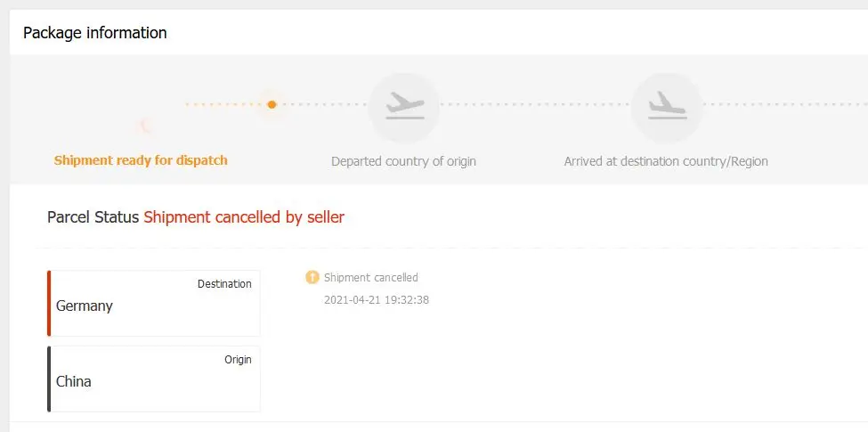Click the small "Destination" label

click(224, 284)
